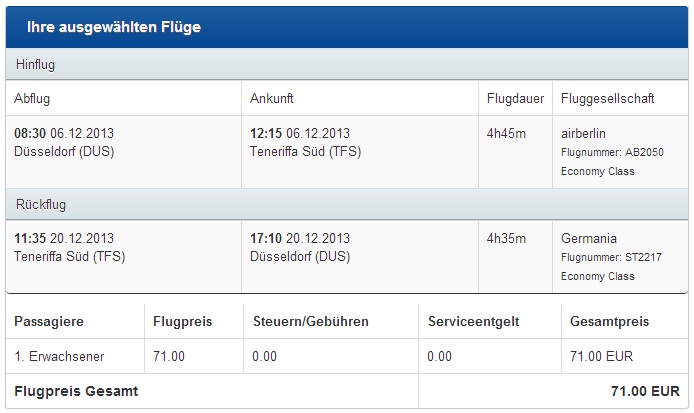
Task: Click the Flugdauer column header
Action: (x=515, y=98)
